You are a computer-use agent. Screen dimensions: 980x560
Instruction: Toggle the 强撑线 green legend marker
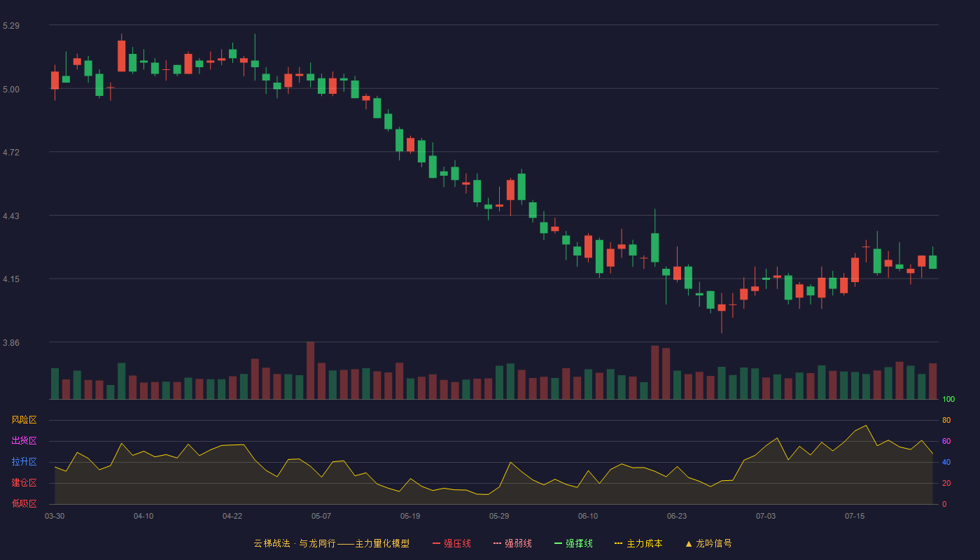point(559,543)
